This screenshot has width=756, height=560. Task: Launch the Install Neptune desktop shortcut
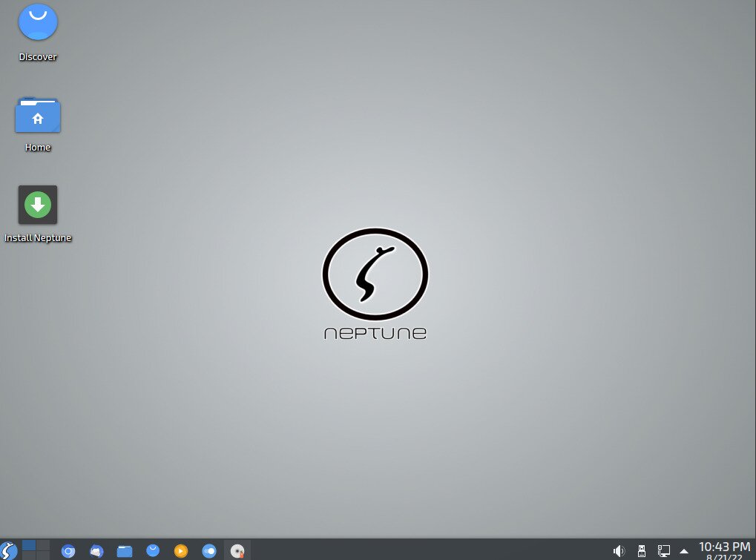coord(38,205)
